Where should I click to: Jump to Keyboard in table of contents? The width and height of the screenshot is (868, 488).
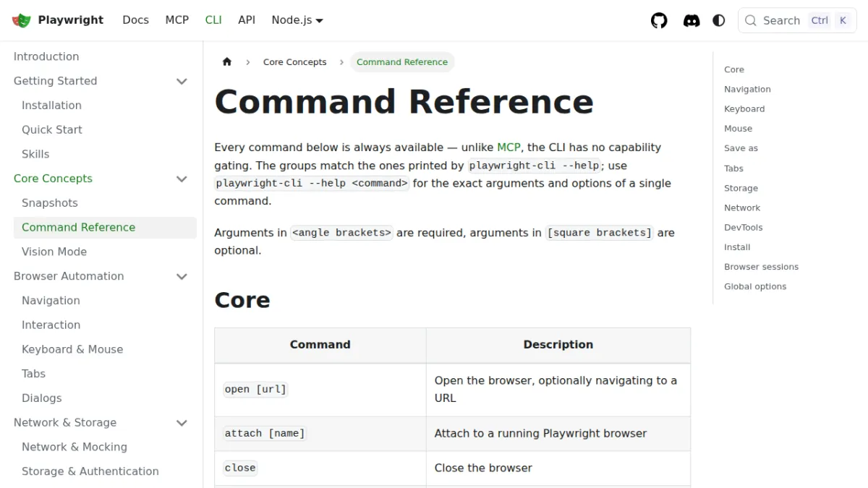click(x=744, y=109)
